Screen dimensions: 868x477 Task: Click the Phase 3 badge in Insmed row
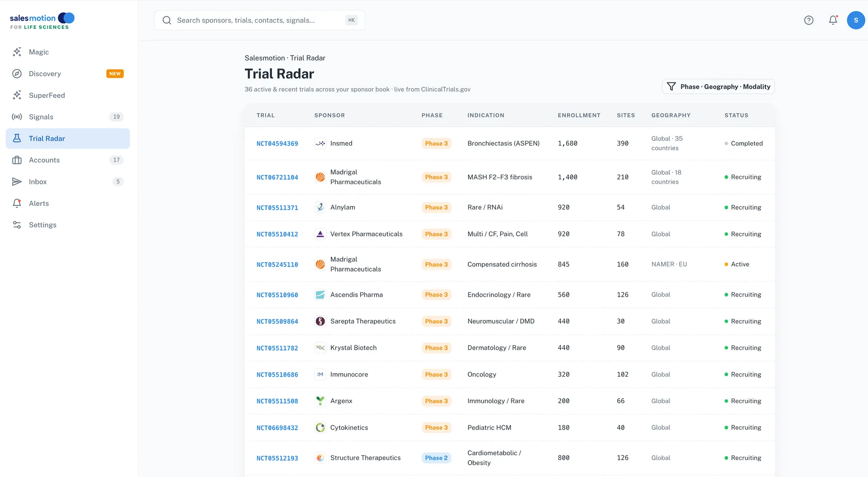(436, 143)
